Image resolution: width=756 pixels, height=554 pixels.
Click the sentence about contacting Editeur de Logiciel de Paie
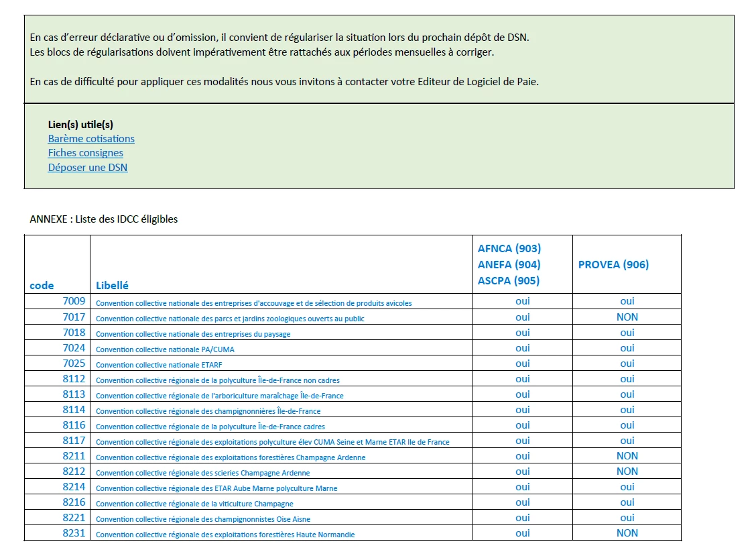point(284,82)
